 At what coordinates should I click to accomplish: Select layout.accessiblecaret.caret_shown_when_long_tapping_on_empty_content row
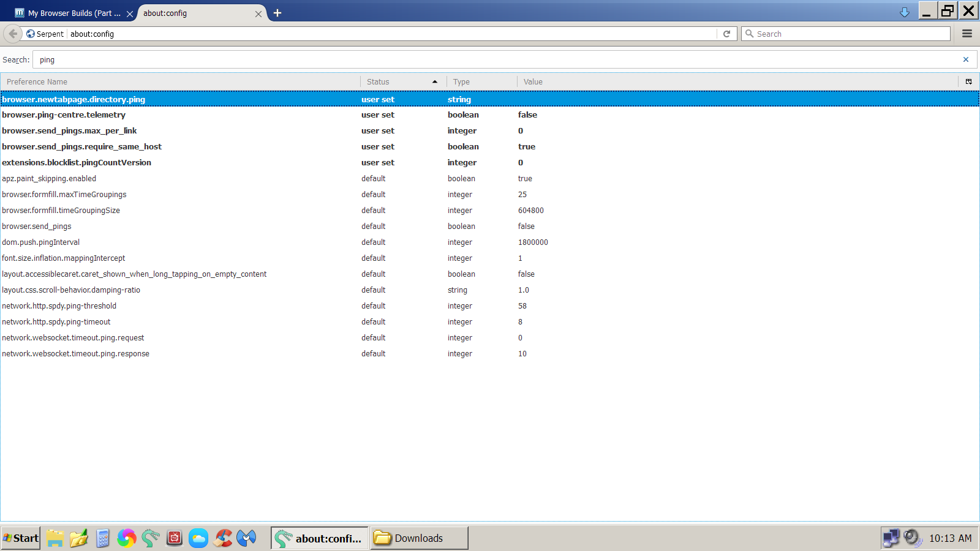[490, 274]
